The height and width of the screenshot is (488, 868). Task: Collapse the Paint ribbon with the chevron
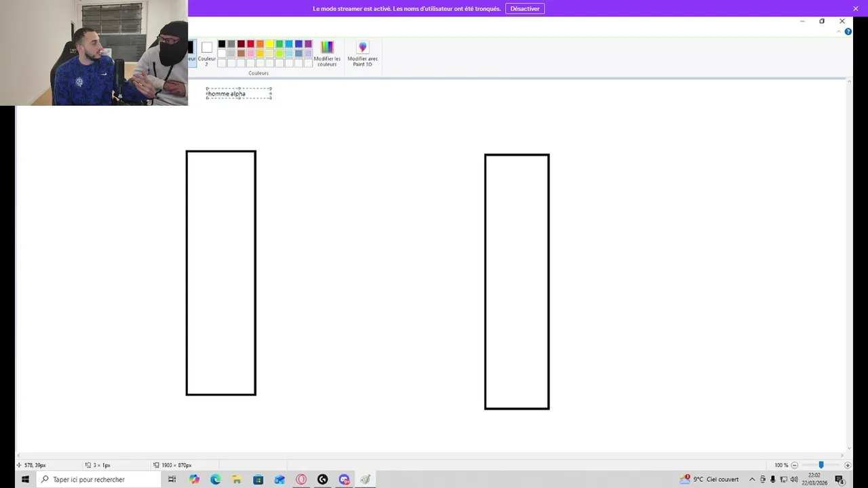pyautogui.click(x=838, y=31)
